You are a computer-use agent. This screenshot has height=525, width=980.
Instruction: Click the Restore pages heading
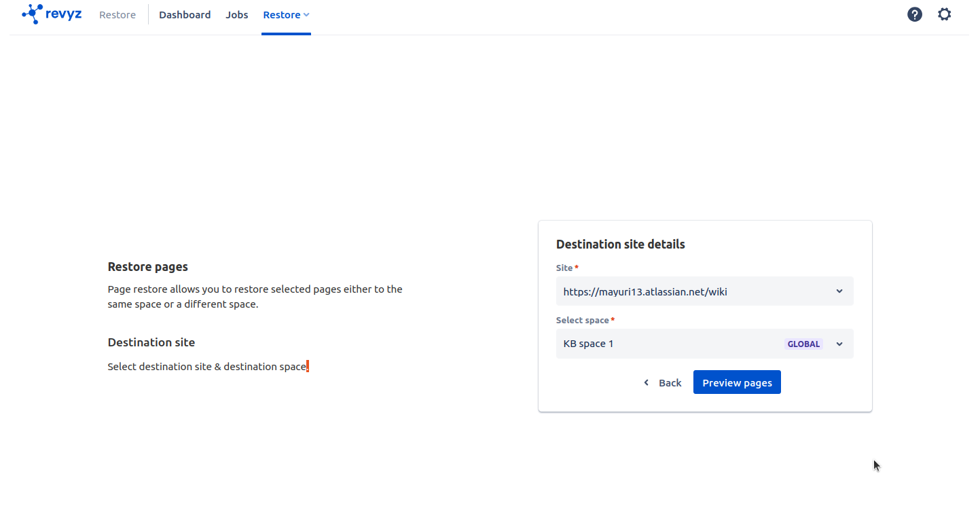coord(147,267)
